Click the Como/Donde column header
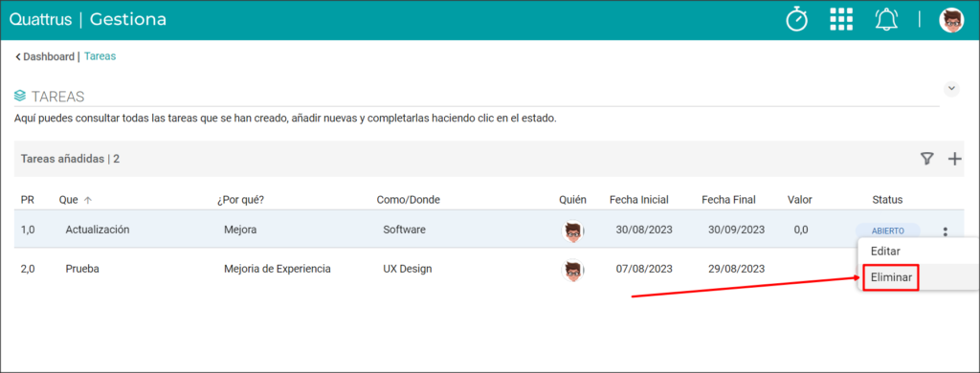Screen dimensions: 980x373 408,200
